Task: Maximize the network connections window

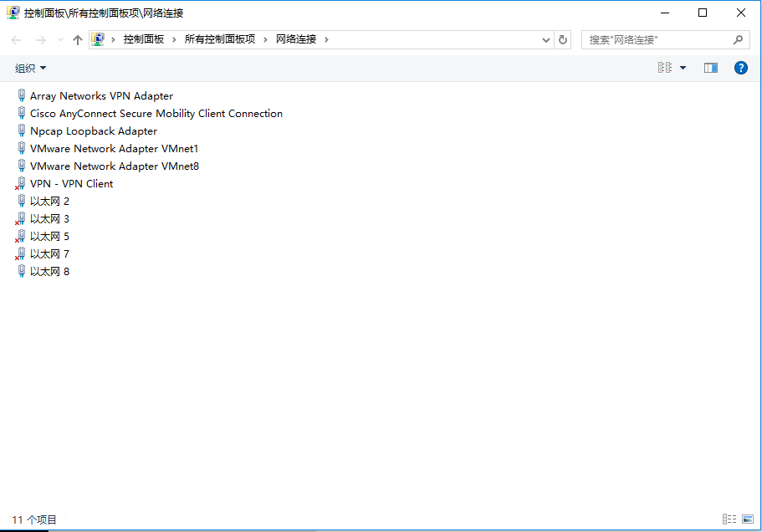Action: pos(703,13)
